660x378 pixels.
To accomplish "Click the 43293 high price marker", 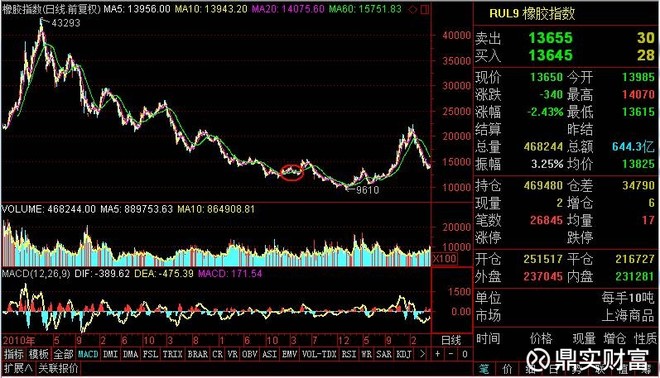I will tap(66, 24).
